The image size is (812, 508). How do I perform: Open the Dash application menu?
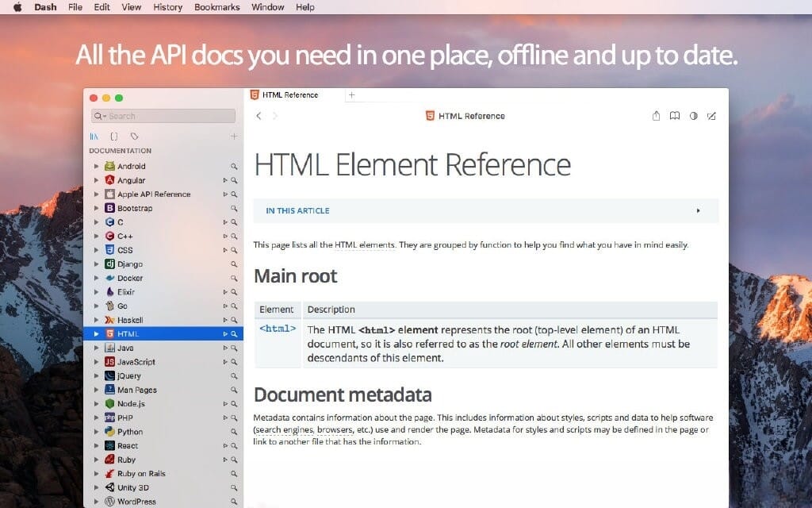pyautogui.click(x=45, y=7)
